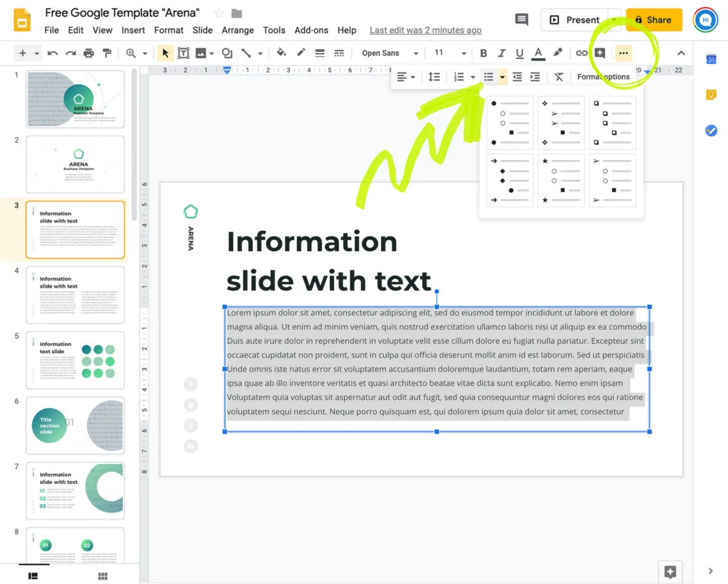The height and width of the screenshot is (584, 728).
Task: Toggle bold formatting
Action: point(483,53)
